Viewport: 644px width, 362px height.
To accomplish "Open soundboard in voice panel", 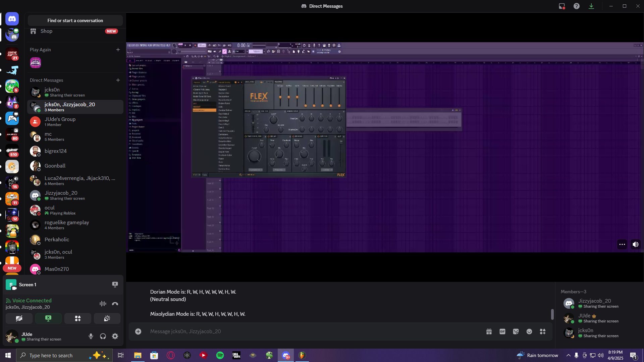I will tap(107, 318).
